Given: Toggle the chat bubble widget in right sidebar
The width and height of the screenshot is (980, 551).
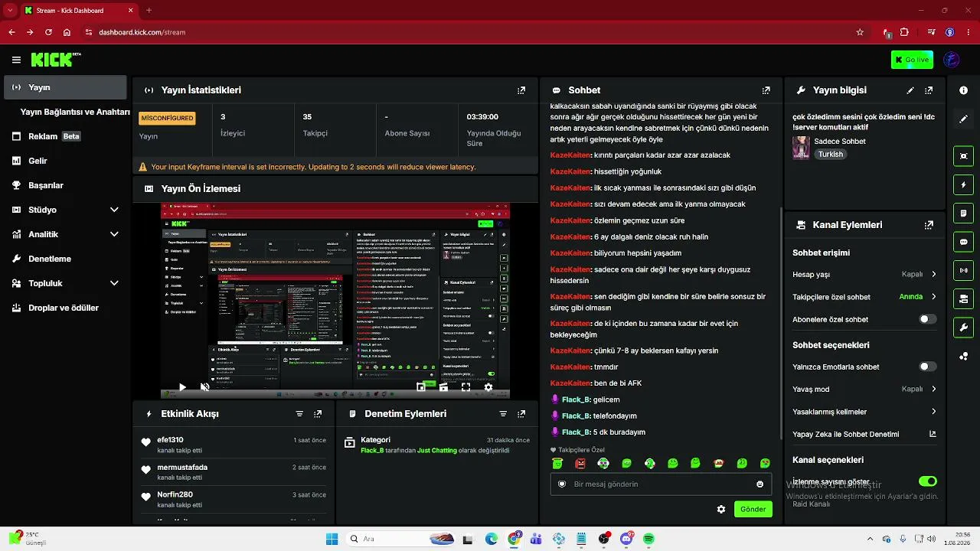Looking at the screenshot, I should pyautogui.click(x=963, y=242).
